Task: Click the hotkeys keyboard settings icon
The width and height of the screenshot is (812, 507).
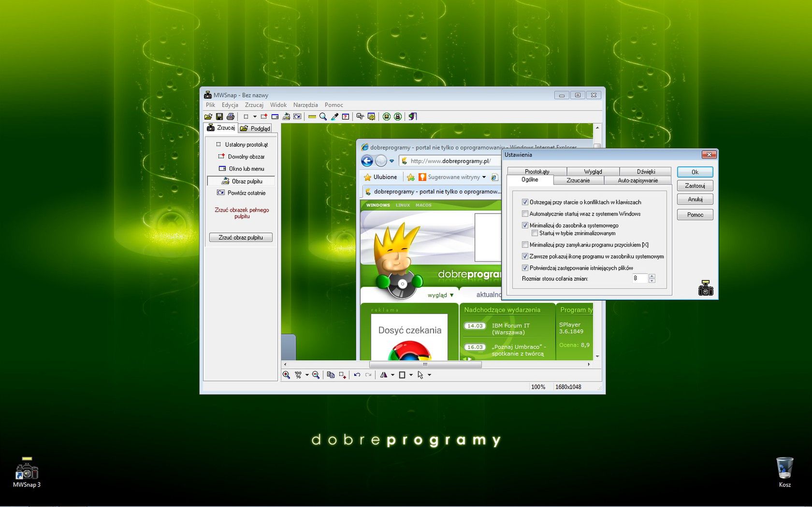Action: [x=360, y=117]
